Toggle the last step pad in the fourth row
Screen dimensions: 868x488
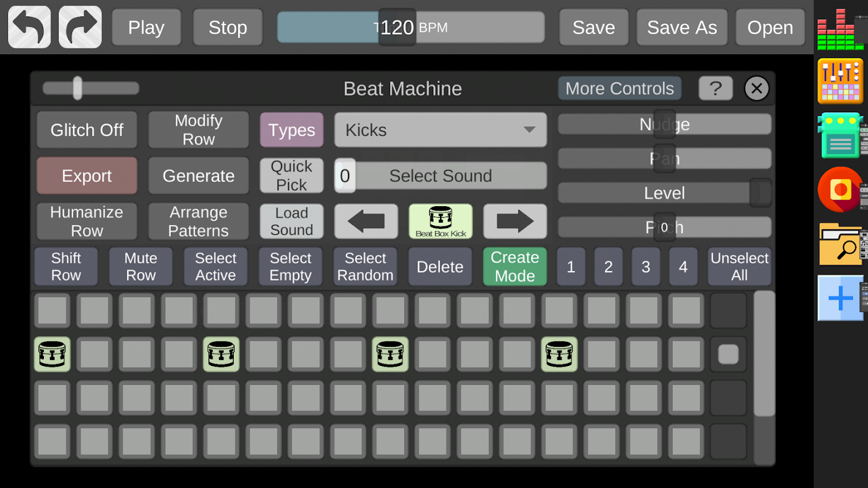point(686,442)
